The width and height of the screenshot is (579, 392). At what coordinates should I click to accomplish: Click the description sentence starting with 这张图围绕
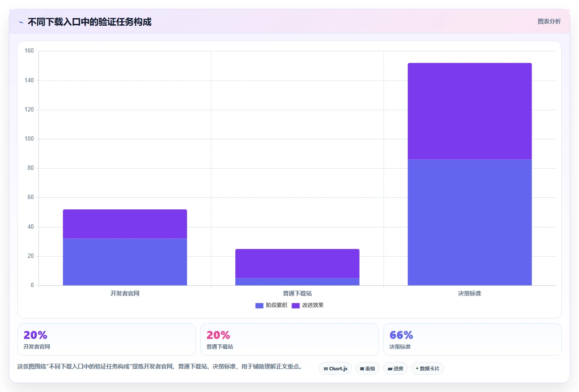coord(160,366)
